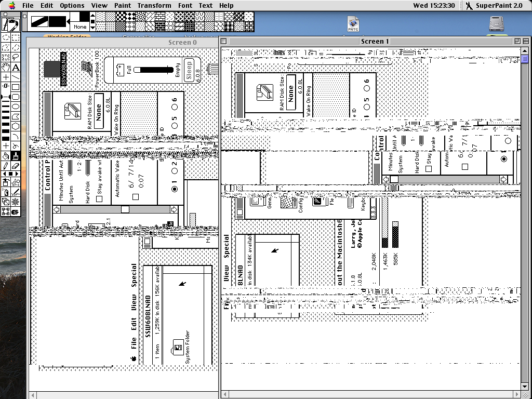Click None fill indicator in pattern bar

(80, 26)
